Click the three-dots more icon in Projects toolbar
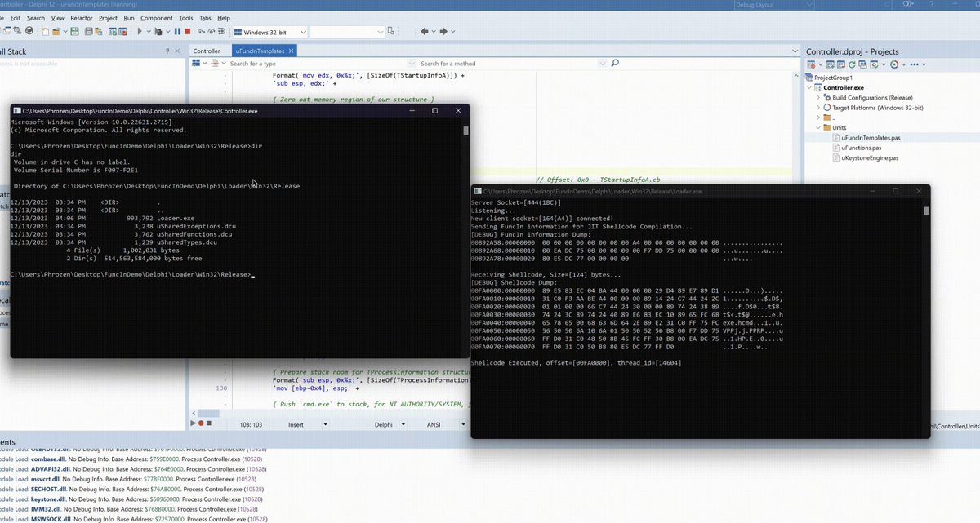980x523 pixels. coord(914,64)
